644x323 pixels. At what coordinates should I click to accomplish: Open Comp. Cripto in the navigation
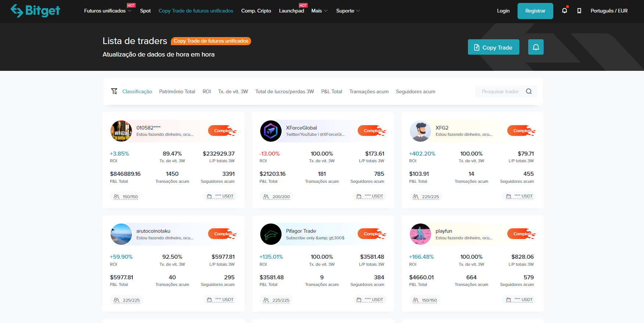[x=256, y=11]
